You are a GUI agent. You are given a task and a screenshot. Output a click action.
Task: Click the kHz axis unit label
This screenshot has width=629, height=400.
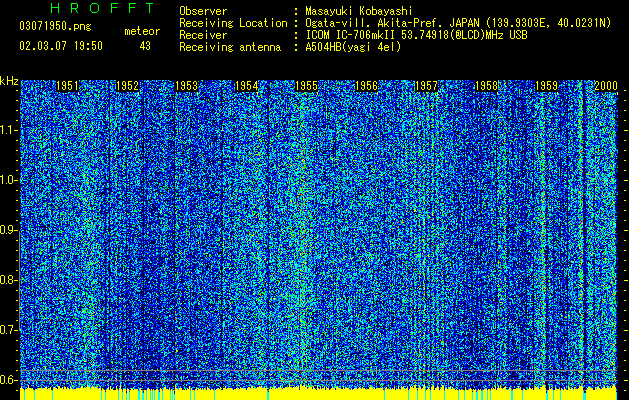coord(9,81)
